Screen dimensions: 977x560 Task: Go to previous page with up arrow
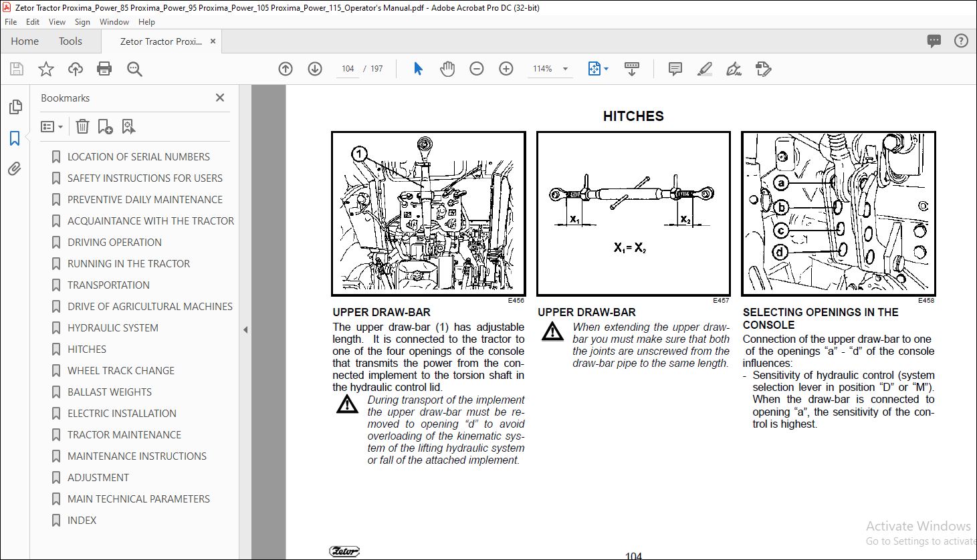pos(286,69)
